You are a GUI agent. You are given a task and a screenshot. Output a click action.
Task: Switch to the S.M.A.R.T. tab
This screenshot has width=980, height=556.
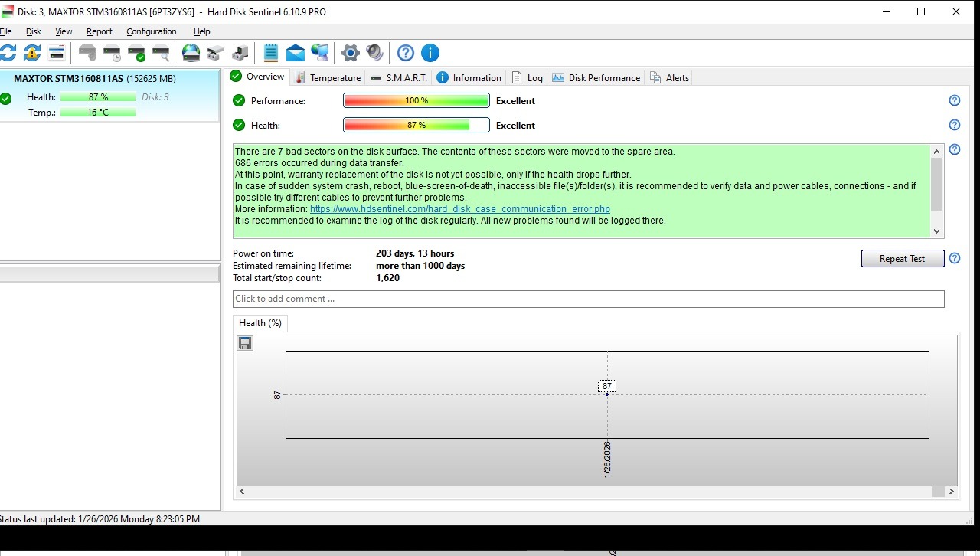398,77
